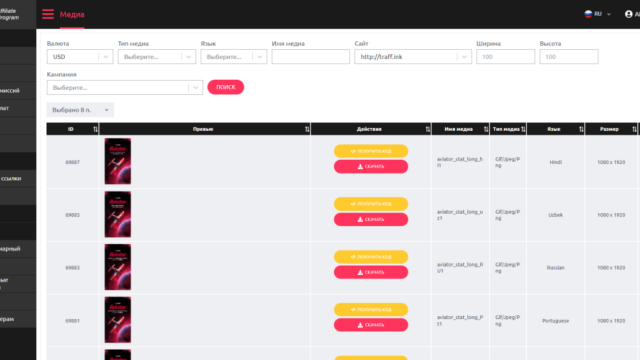Viewport: 640px width, 360px height.
Task: Open the Валюта USD dropdown
Action: 80,57
